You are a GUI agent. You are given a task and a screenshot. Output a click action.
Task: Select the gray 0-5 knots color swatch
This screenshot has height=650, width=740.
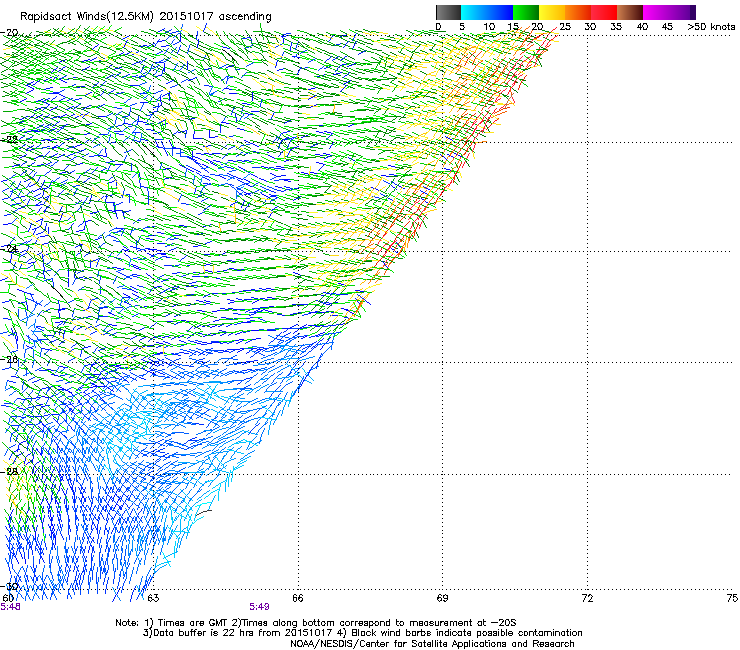pyautogui.click(x=448, y=12)
